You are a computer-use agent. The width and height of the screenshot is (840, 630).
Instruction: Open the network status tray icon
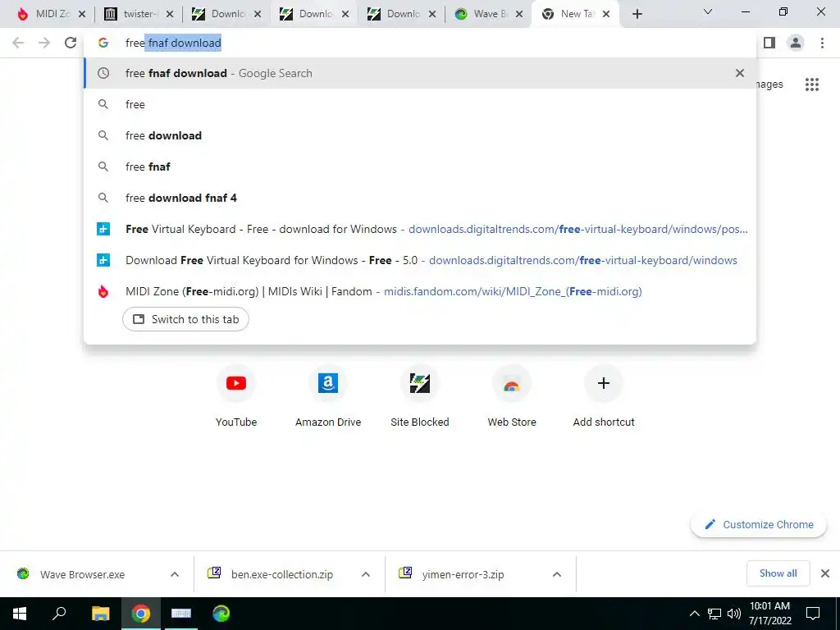714,614
